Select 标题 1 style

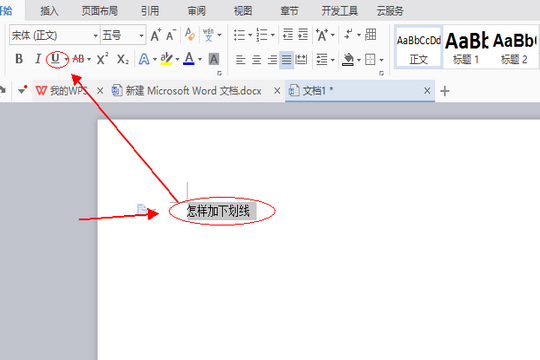466,48
